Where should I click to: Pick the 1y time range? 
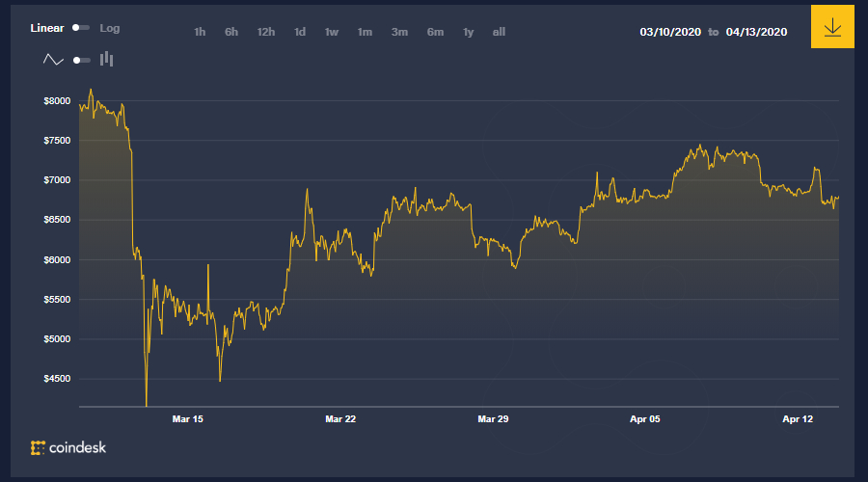coord(468,33)
